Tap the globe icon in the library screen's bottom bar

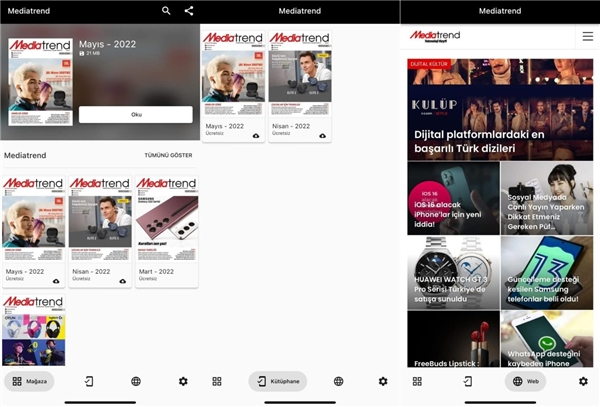[338, 381]
